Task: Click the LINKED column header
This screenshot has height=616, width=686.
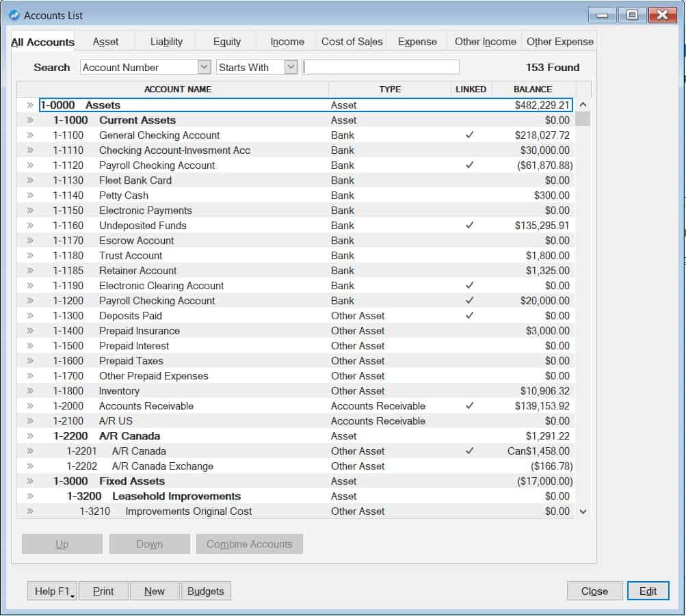Action: click(x=471, y=89)
